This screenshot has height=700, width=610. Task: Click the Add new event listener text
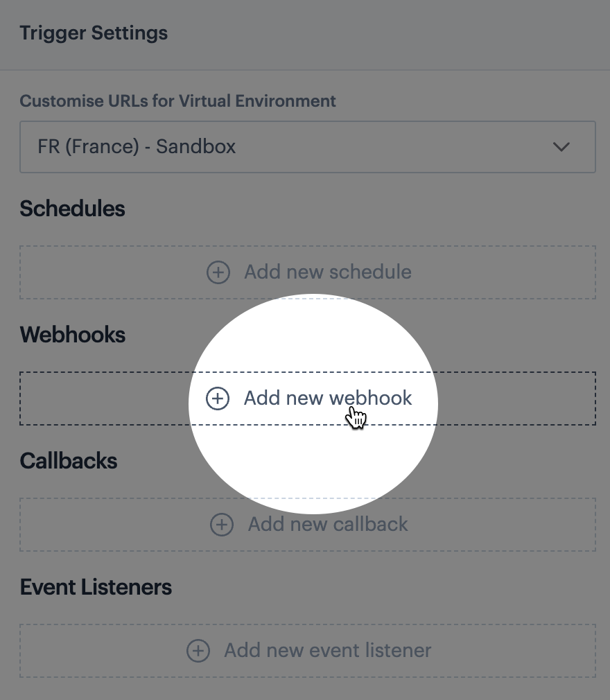coord(327,651)
